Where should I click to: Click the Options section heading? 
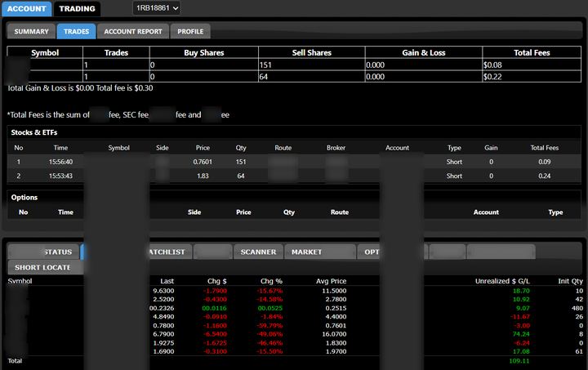click(x=24, y=197)
